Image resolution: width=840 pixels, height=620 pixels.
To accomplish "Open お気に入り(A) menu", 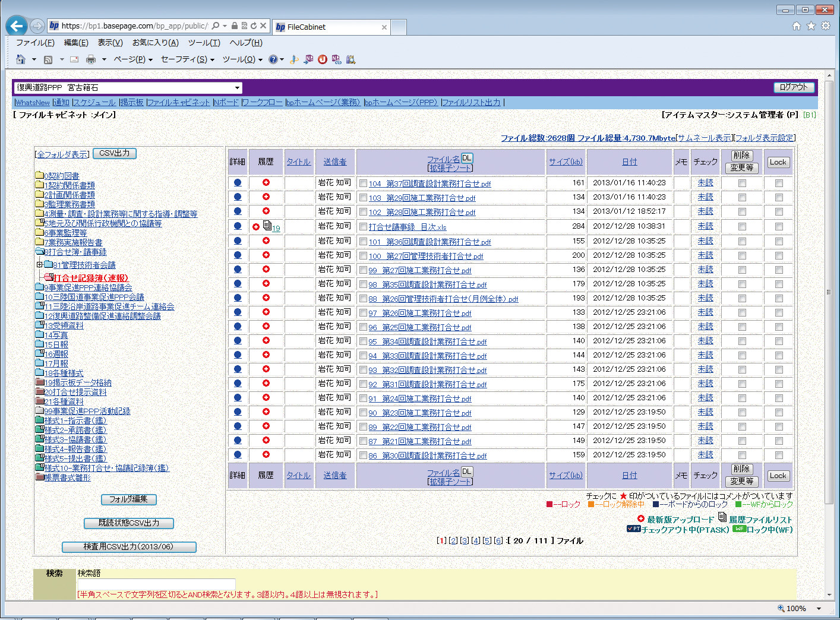I will click(155, 43).
